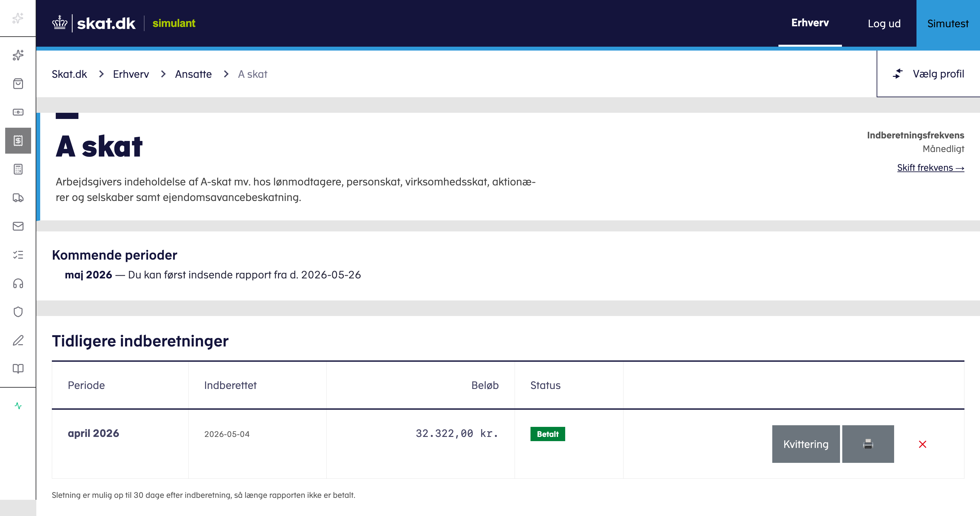Click the Indberettet column header
Screen dimensions: 980x516
[x=230, y=385]
